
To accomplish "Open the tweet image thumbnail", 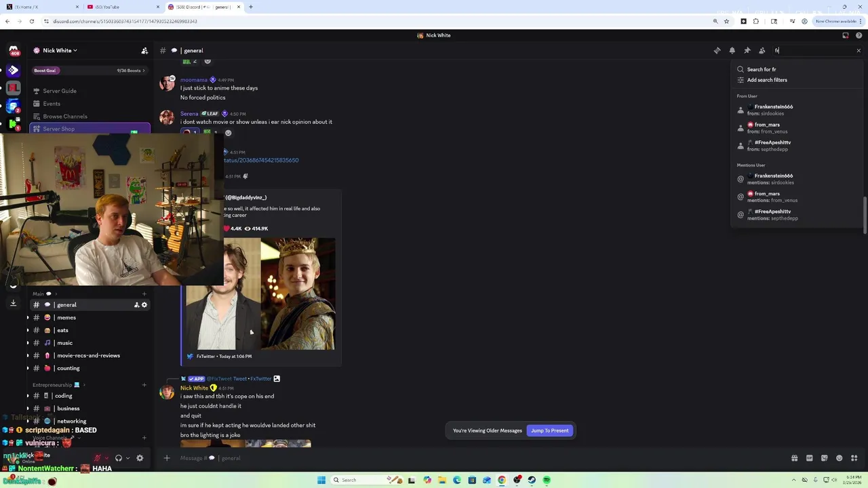I will (260, 293).
